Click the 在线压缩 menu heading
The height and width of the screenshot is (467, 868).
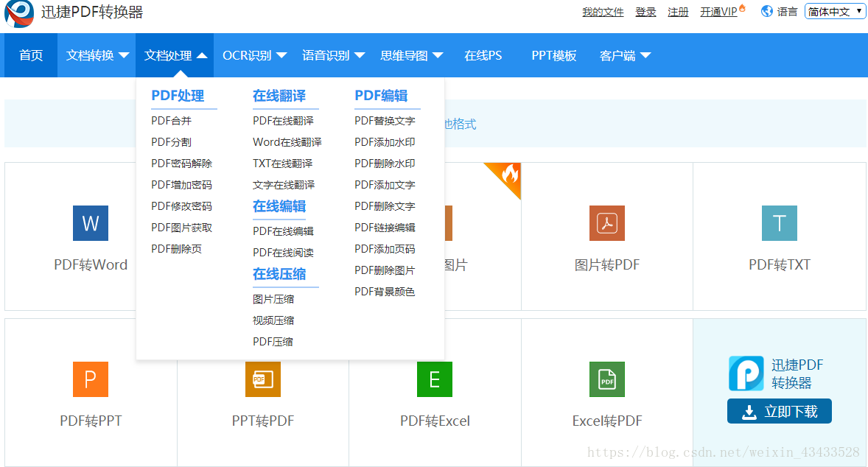coord(279,275)
